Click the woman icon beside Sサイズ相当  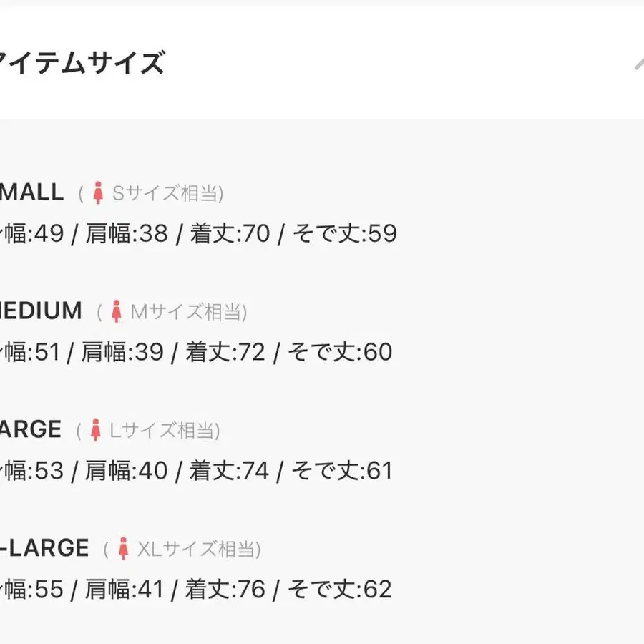[x=98, y=193]
